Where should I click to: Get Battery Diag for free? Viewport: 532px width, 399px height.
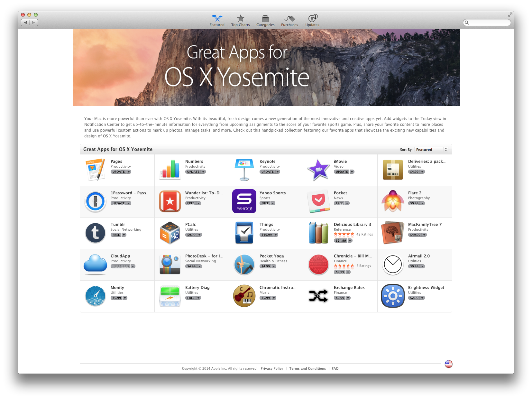(x=191, y=298)
